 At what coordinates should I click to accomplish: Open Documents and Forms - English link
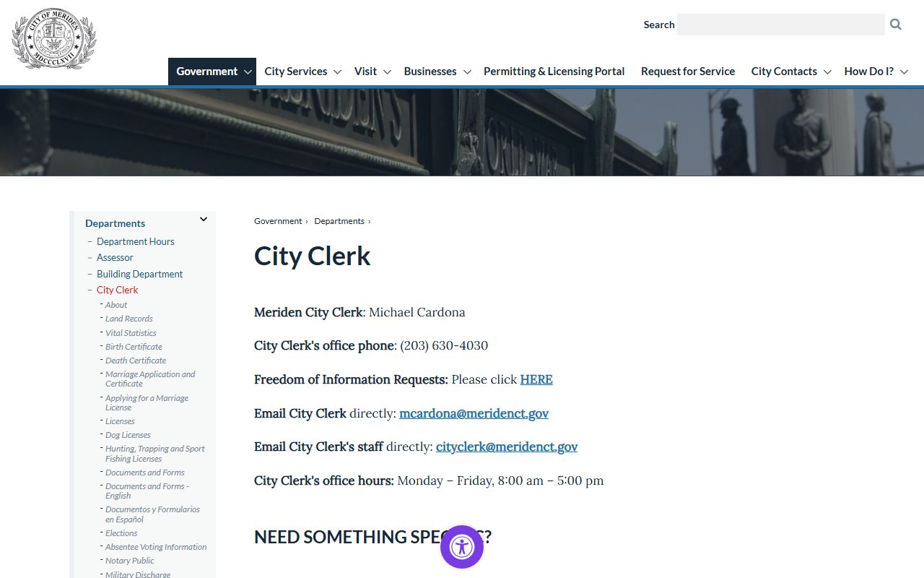coord(147,491)
